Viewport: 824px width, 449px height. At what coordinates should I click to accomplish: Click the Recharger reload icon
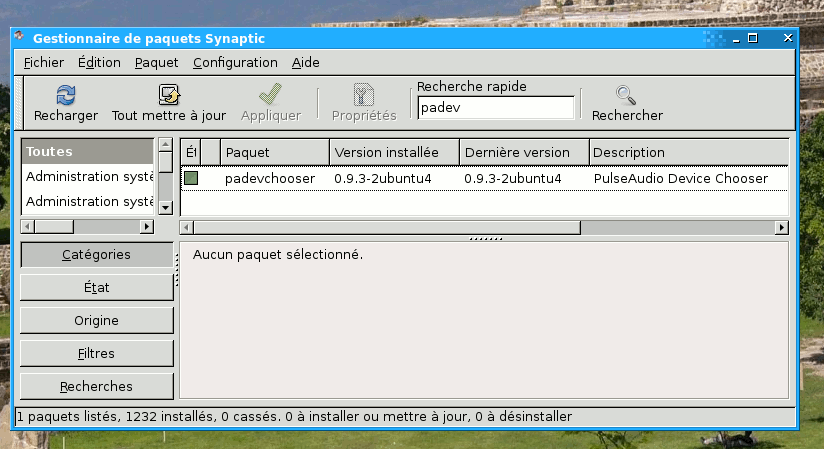66,95
